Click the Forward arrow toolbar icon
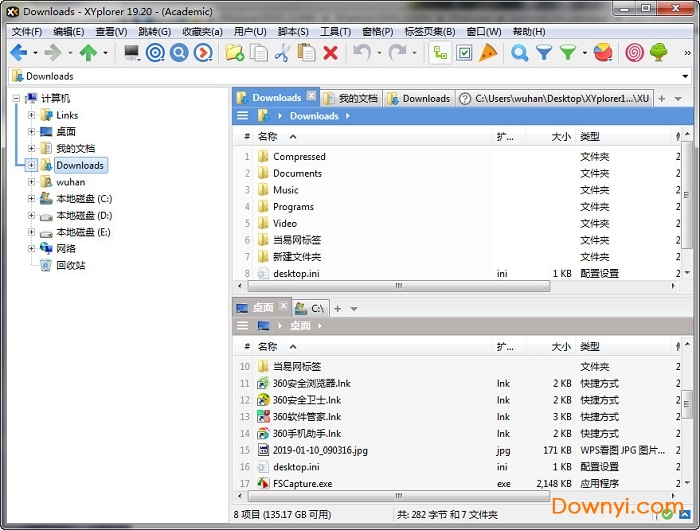The width and height of the screenshot is (700, 530). (x=53, y=53)
